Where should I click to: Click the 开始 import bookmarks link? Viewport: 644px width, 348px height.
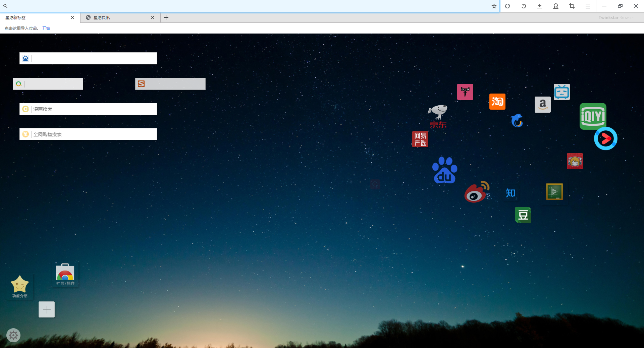pos(46,28)
